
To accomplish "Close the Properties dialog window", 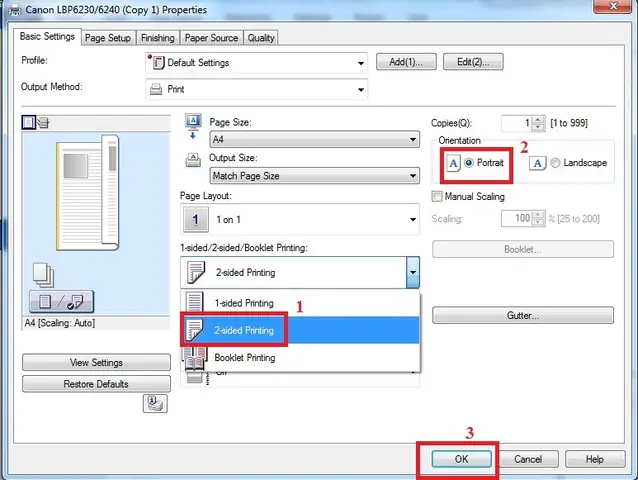I will [614, 6].
